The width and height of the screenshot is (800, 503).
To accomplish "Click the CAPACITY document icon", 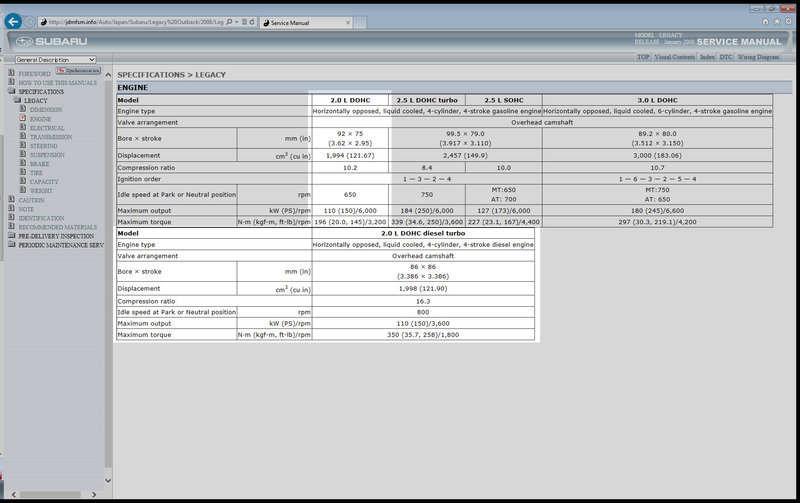I will (23, 181).
